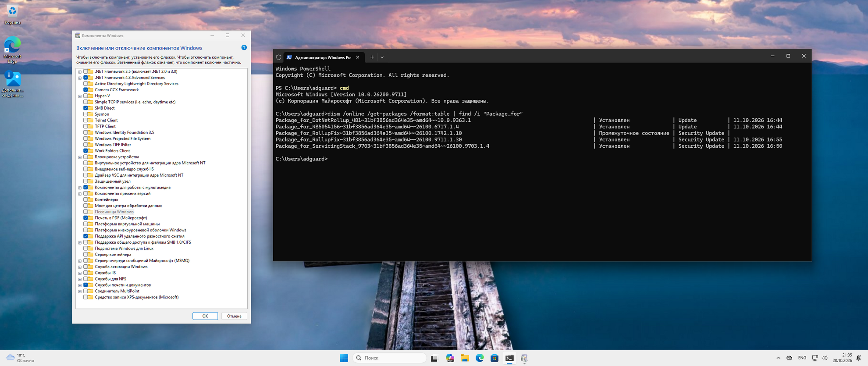Uncheck SMB Direct component
This screenshot has width=868, height=366.
pos(85,108)
